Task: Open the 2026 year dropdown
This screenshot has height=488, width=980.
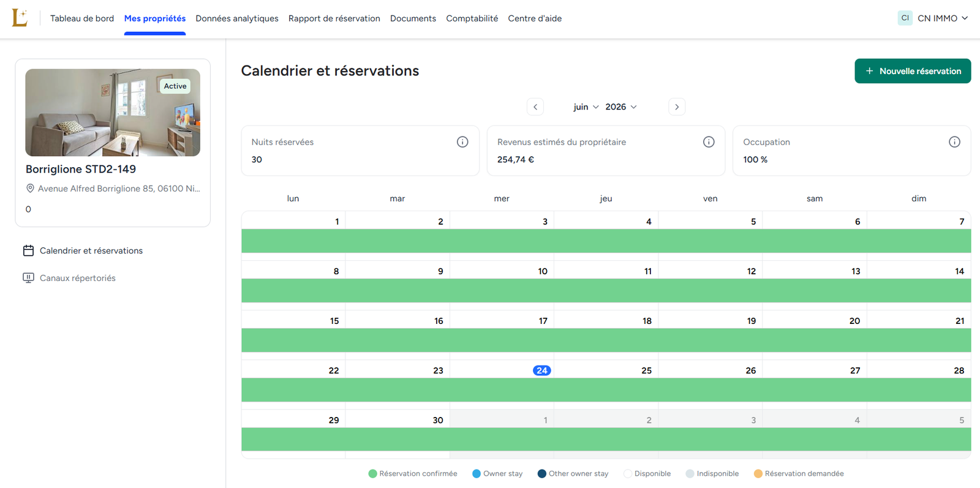Action: (x=621, y=107)
